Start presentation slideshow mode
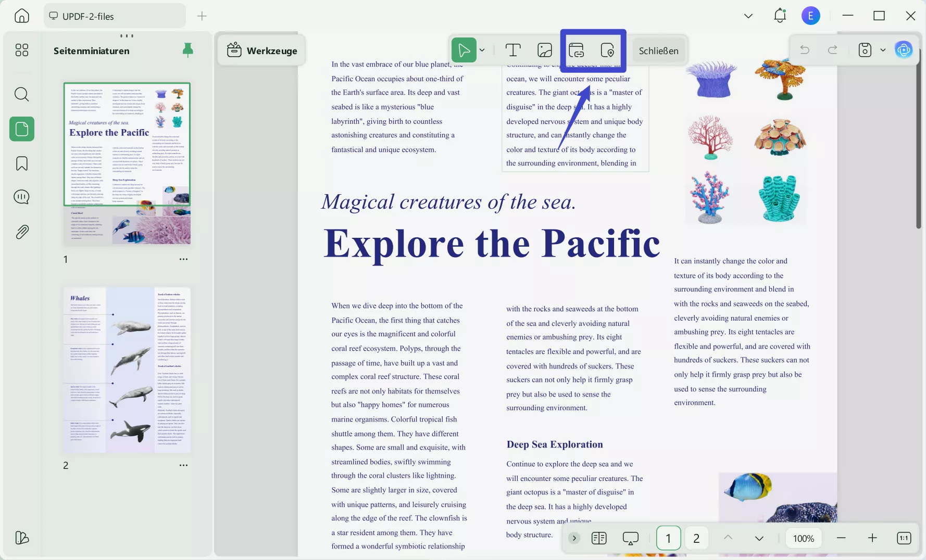Viewport: 926px width, 560px height. point(630,538)
